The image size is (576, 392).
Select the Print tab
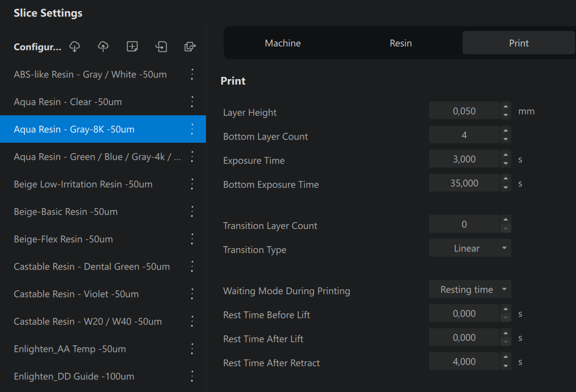[x=519, y=43]
